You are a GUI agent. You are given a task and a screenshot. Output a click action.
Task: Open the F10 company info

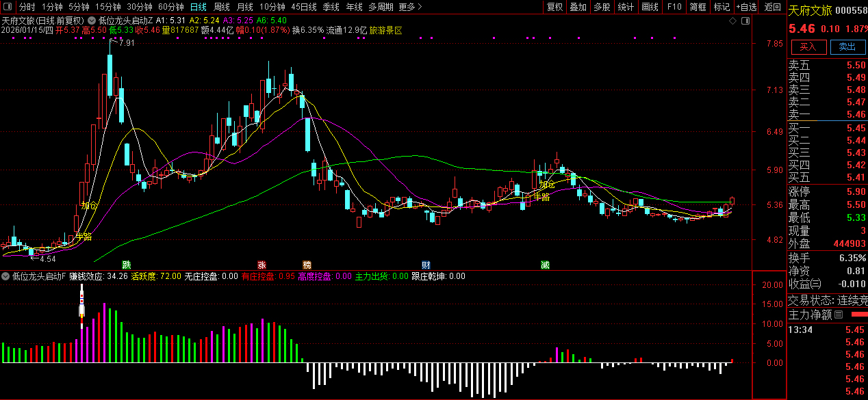click(x=674, y=7)
